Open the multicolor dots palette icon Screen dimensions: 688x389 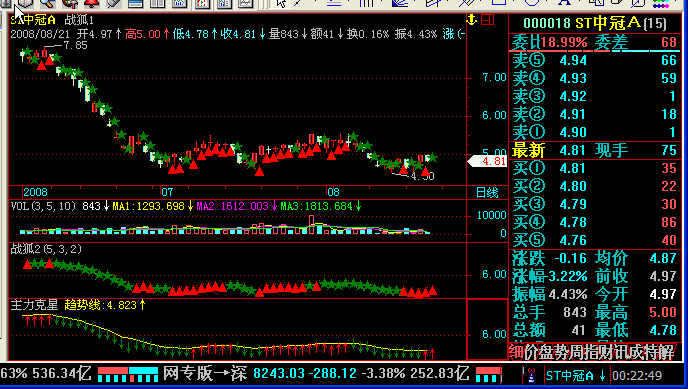(x=660, y=4)
